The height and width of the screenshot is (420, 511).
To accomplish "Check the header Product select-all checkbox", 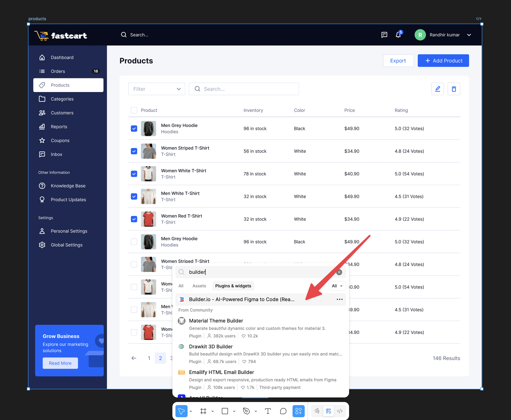I will pyautogui.click(x=134, y=110).
